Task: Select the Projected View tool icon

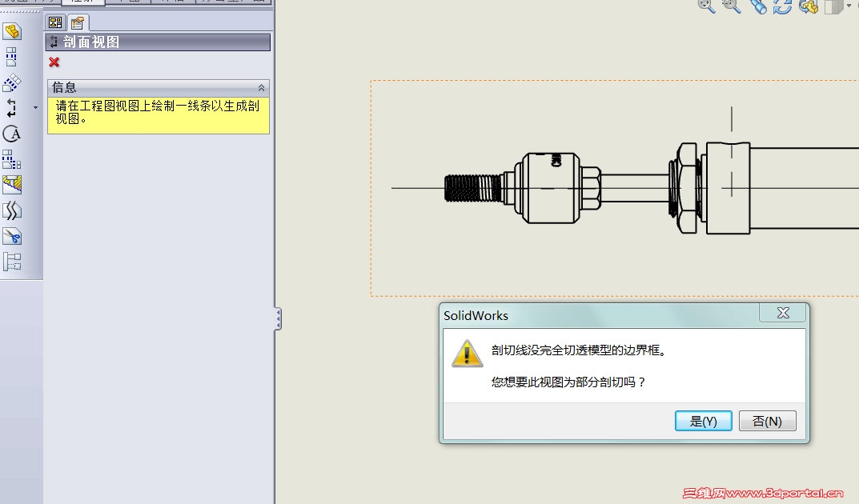Action: 12,56
